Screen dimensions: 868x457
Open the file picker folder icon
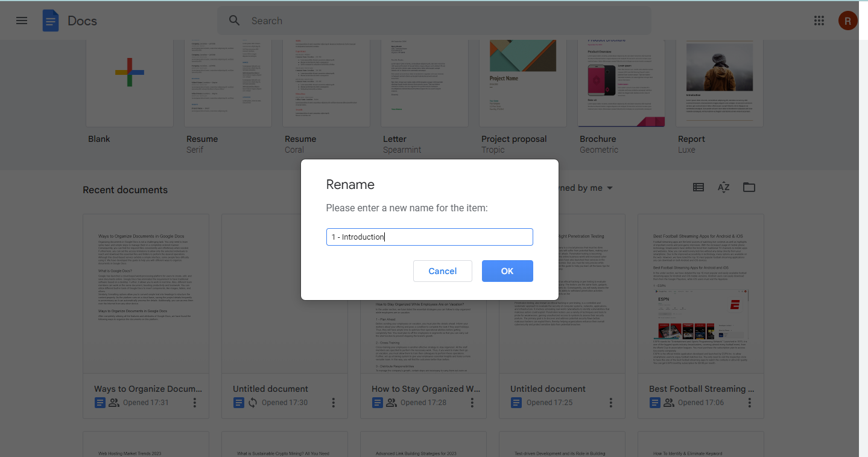coord(749,187)
